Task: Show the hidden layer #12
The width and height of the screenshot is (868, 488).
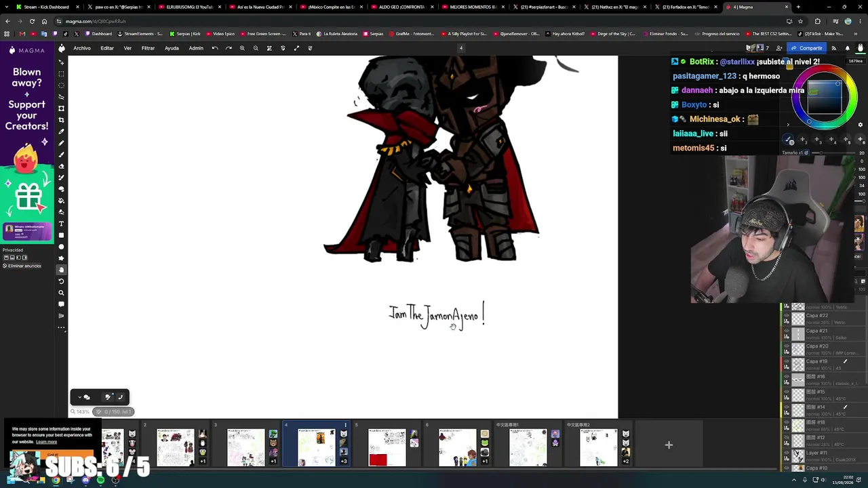Action: click(x=787, y=438)
